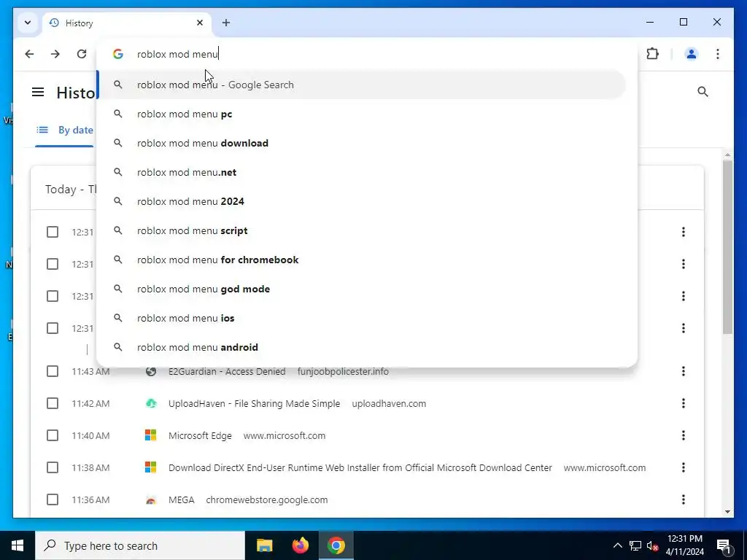This screenshot has width=747, height=560.
Task: Open the History hamburger menu
Action: pyautogui.click(x=38, y=92)
